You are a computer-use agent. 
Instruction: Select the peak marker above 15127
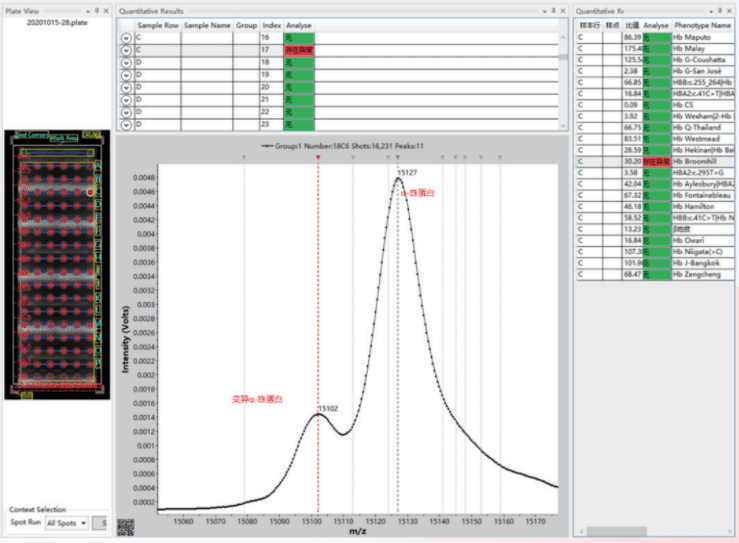click(397, 157)
